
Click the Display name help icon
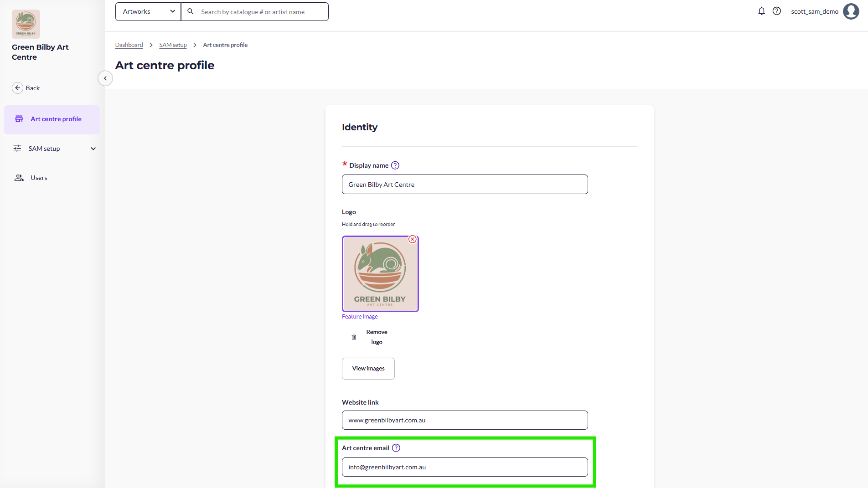[x=395, y=165]
